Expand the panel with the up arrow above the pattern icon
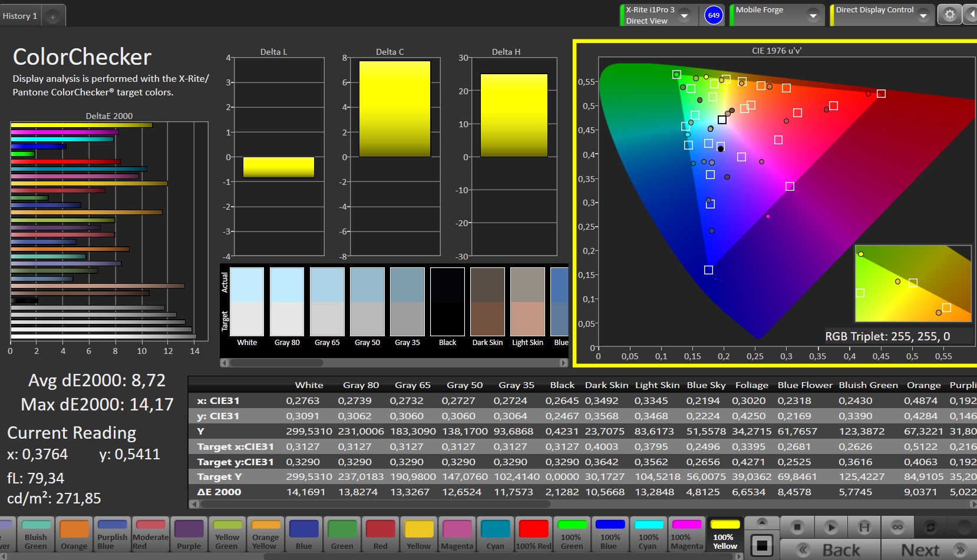977x560 pixels. pos(761,522)
